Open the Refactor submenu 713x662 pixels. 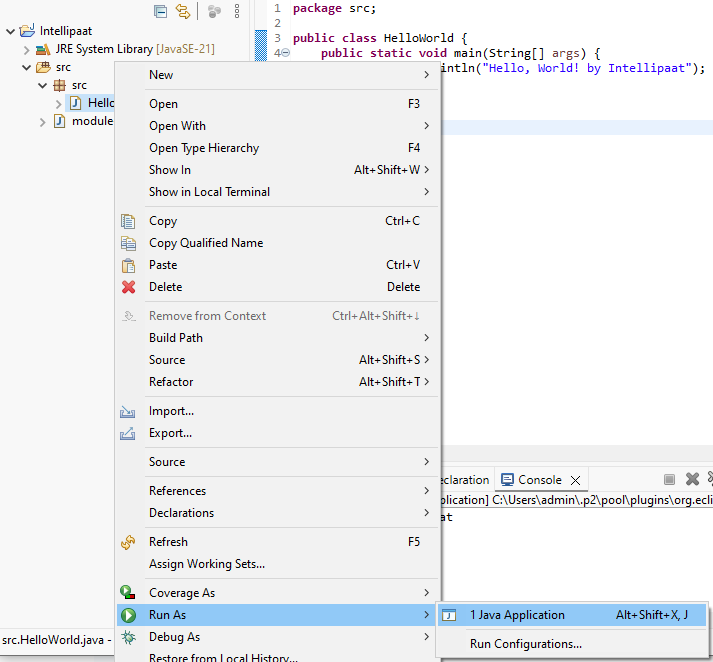click(x=278, y=381)
